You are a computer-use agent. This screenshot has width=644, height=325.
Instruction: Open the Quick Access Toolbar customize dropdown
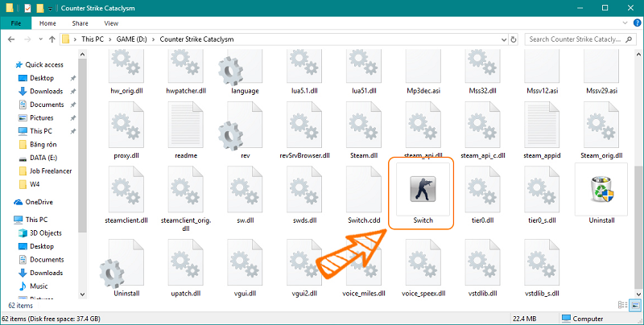tap(50, 8)
